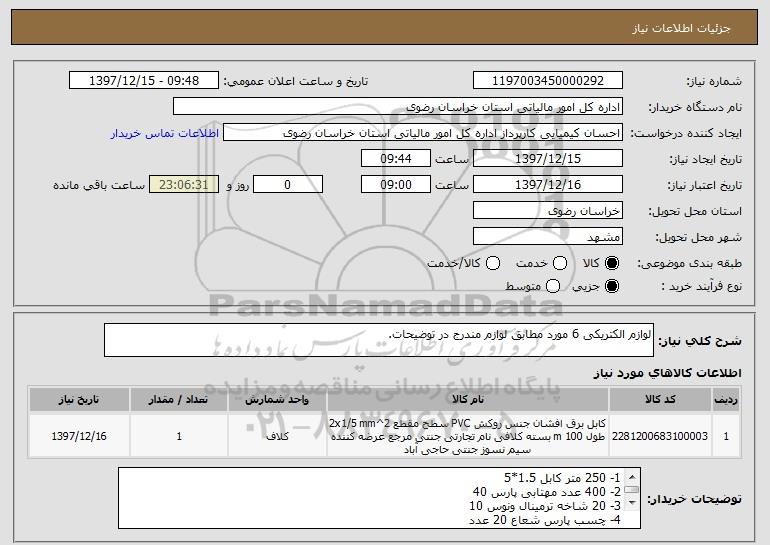
Task: Click the واحد شمارش column header
Action: click(x=277, y=400)
